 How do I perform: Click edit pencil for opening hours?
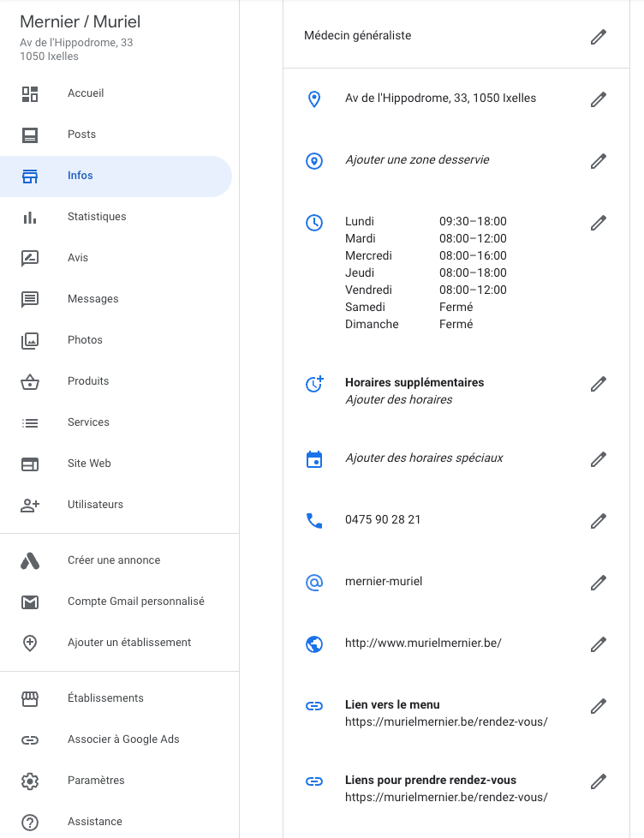(599, 223)
